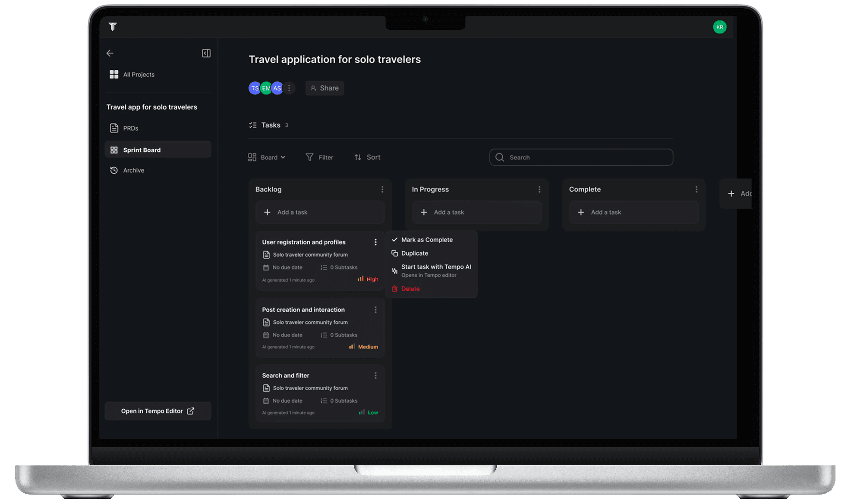The height and width of the screenshot is (504, 851).
Task: Expand the Board view dropdown
Action: 267,157
